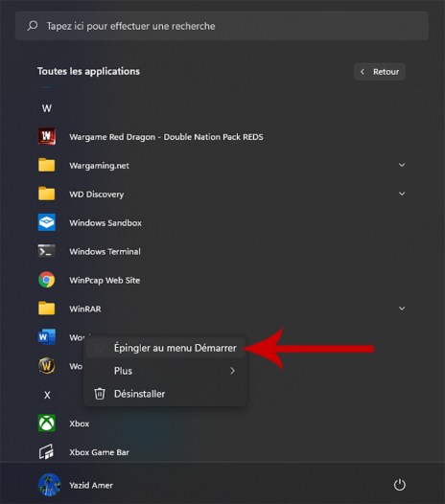Click the 'WD Discovery' label
Screen dimensions: 445x504
pos(97,195)
